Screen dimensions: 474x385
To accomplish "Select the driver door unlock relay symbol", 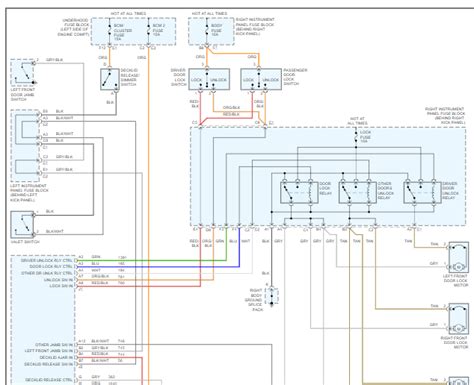I will [422, 193].
